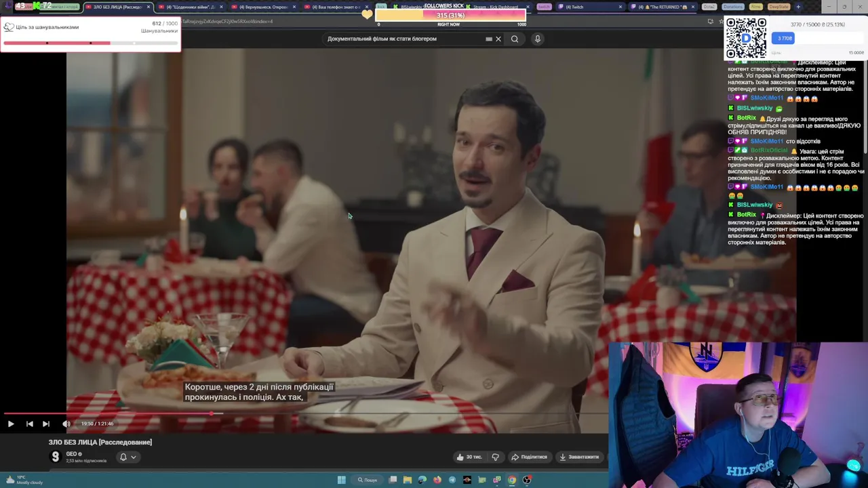Clear the YouTube search field with X
868x488 pixels.
tap(498, 39)
